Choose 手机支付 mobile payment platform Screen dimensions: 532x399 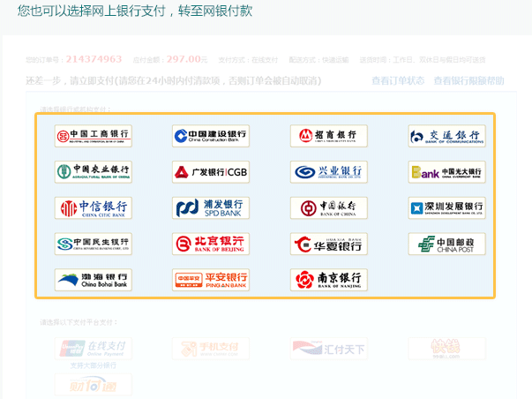coord(211,349)
